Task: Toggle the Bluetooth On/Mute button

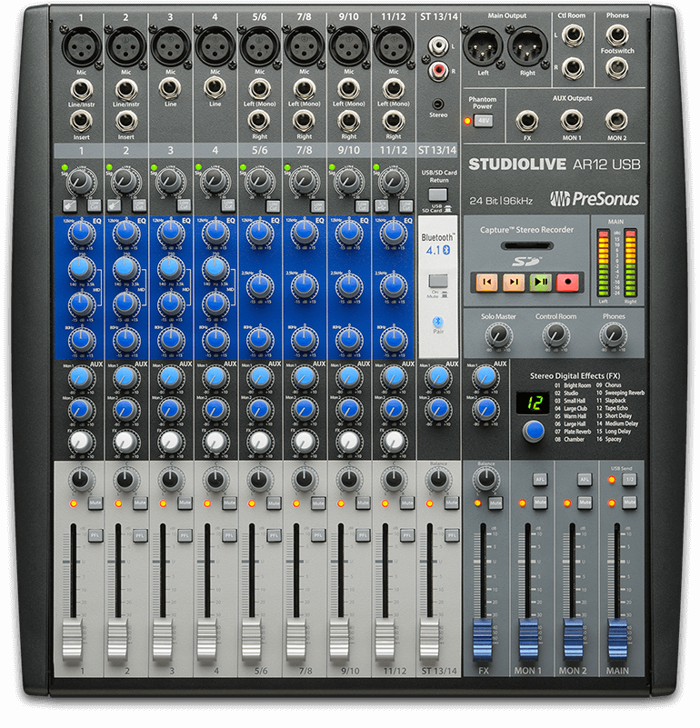Action: coord(438,282)
